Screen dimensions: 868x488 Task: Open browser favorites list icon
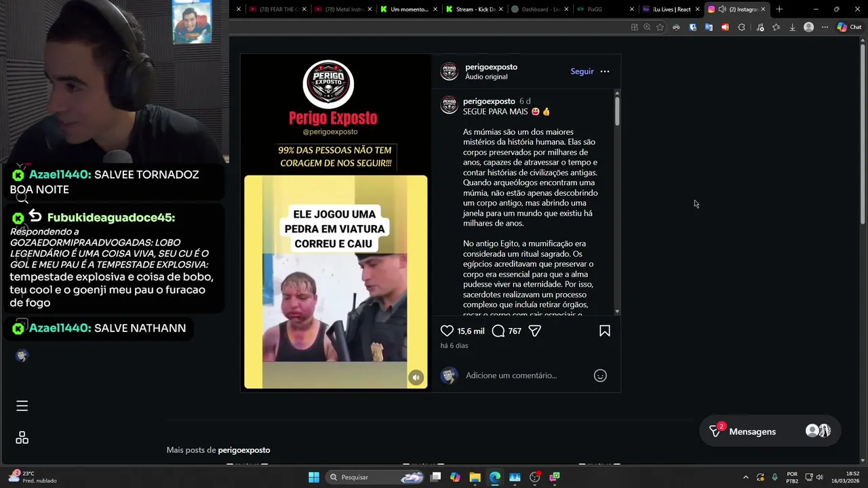click(x=776, y=27)
